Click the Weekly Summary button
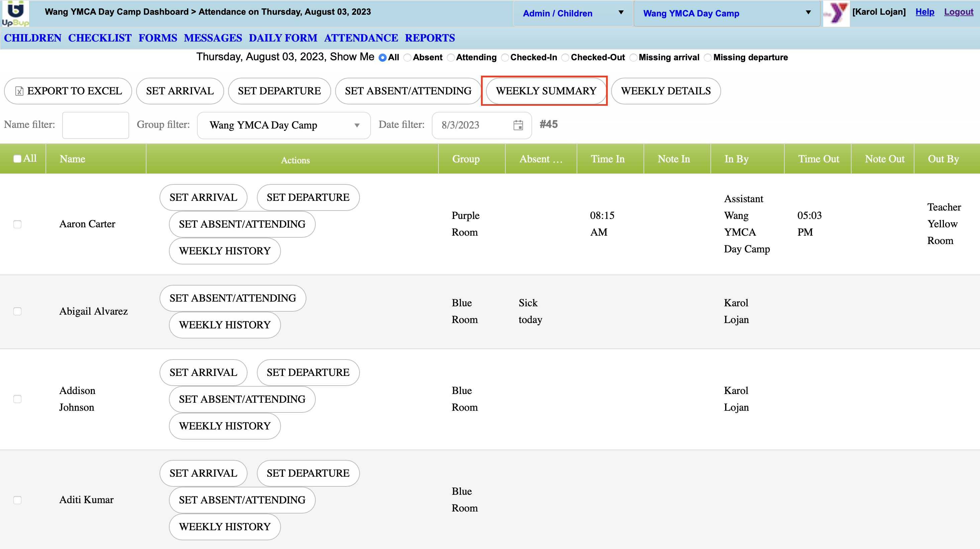Image resolution: width=980 pixels, height=549 pixels. 546,91
